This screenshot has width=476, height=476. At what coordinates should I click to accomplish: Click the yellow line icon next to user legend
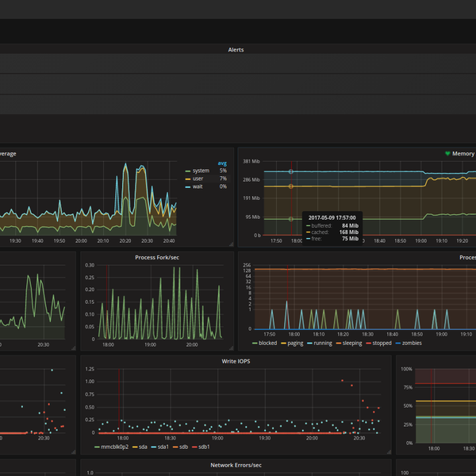(187, 178)
